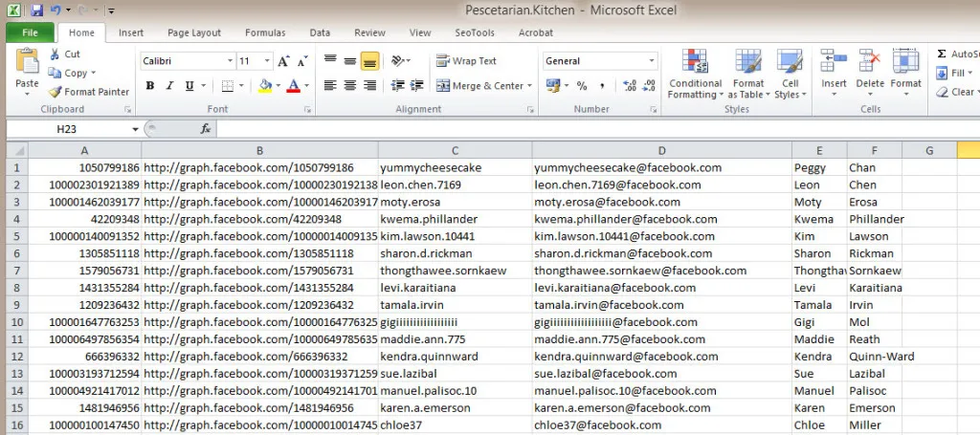Click the Select All corner button
This screenshot has width=980, height=435.
click(17, 150)
